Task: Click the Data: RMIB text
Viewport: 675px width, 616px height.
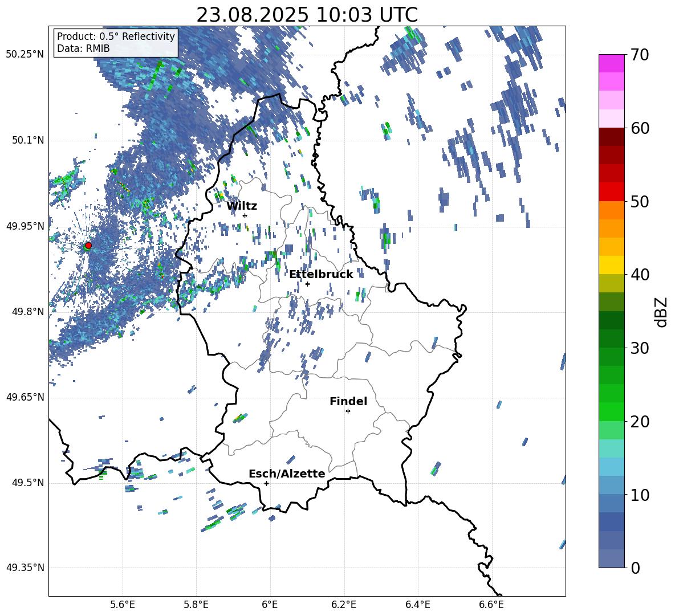Action: pyautogui.click(x=83, y=48)
